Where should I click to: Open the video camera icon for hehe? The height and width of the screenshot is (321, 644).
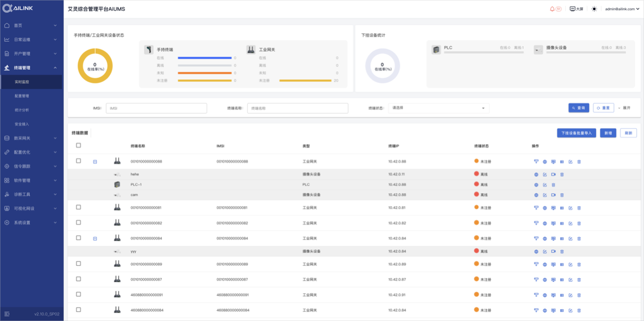coord(553,175)
